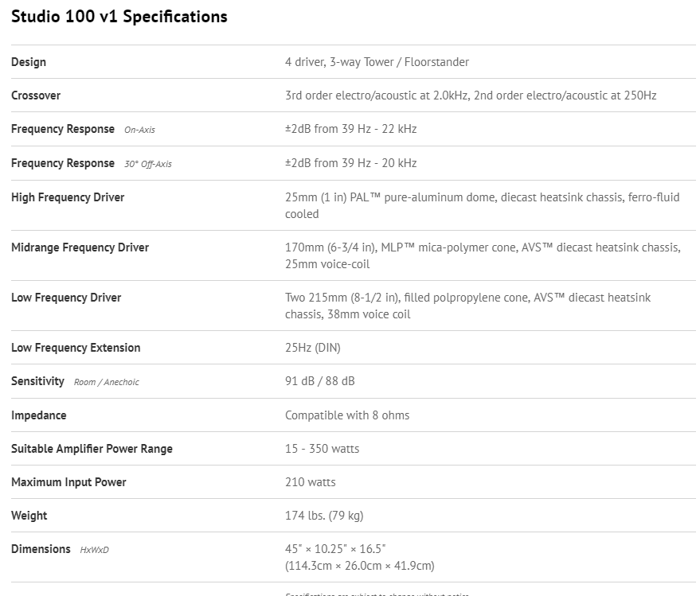This screenshot has width=700, height=596.
Task: Click the ±2dB from 39 Hz - 20 kHz value
Action: 350,163
